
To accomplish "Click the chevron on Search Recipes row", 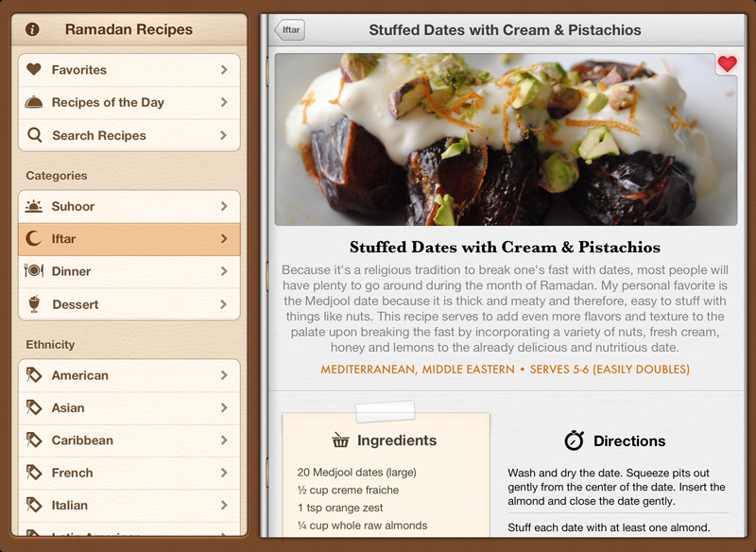I will (224, 135).
